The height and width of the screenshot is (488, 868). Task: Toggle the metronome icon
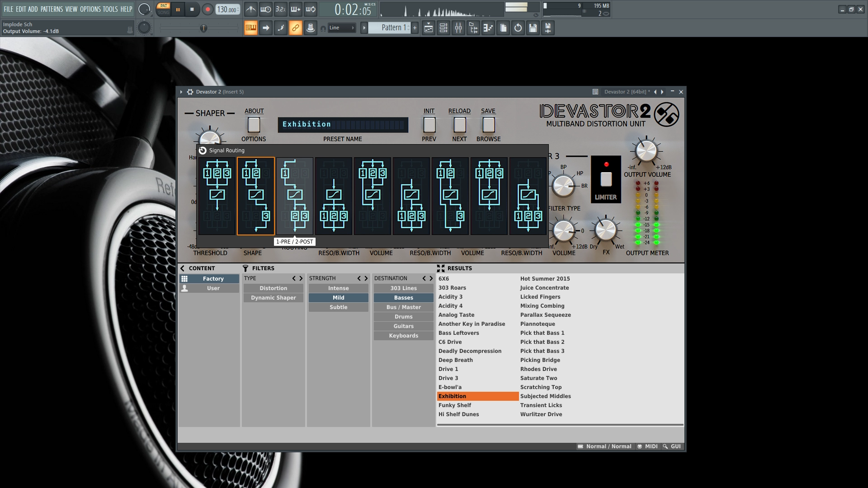click(x=251, y=9)
